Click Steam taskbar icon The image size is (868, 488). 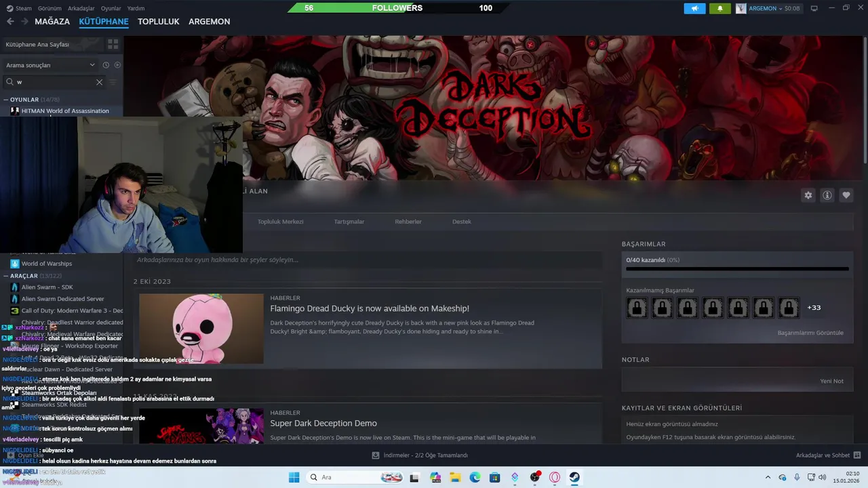coord(574,477)
